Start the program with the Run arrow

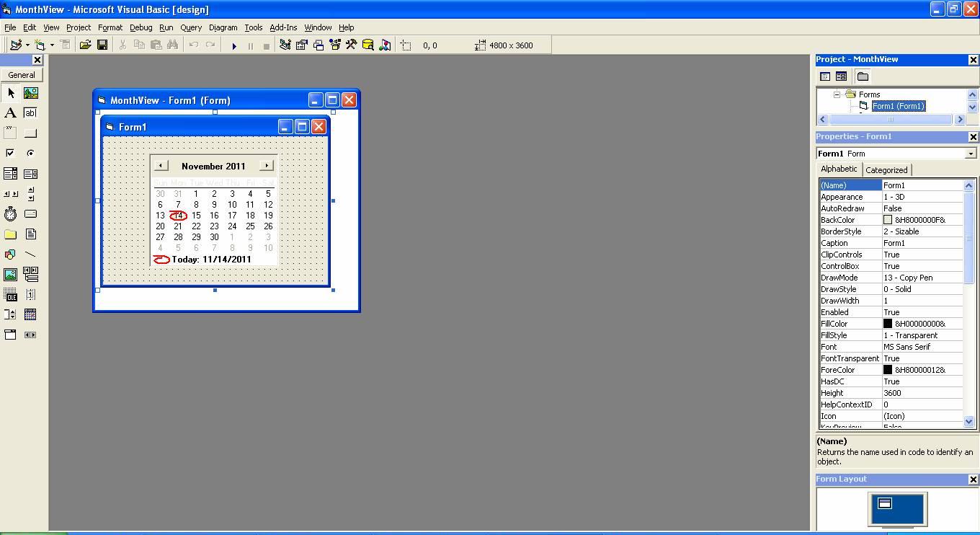234,45
